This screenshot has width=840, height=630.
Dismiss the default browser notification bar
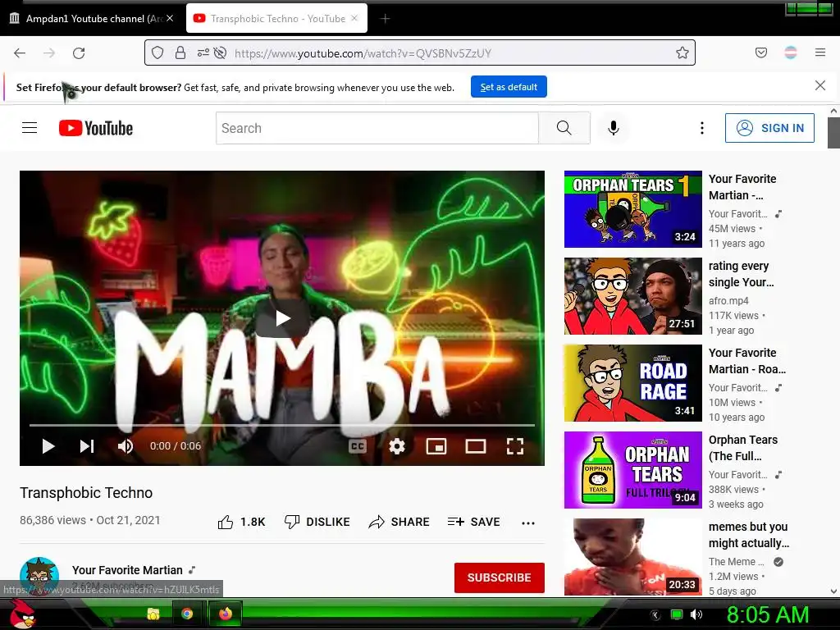click(819, 85)
